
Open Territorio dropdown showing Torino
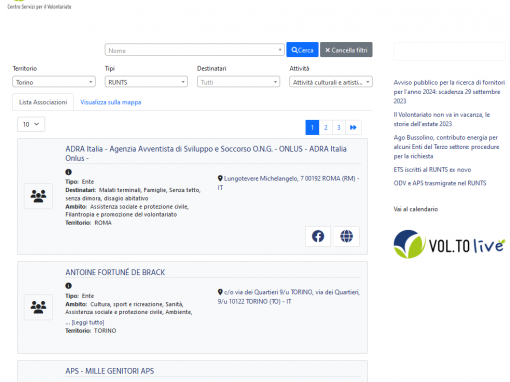click(x=54, y=82)
